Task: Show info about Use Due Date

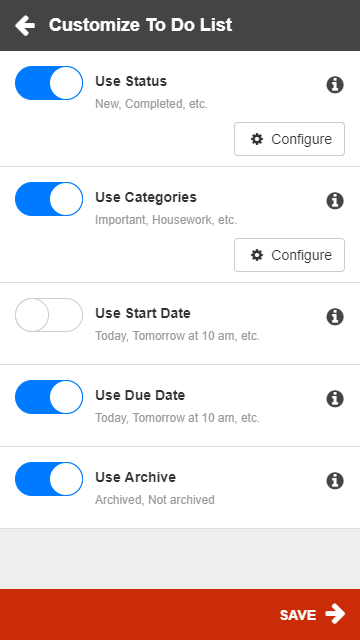Action: click(335, 399)
